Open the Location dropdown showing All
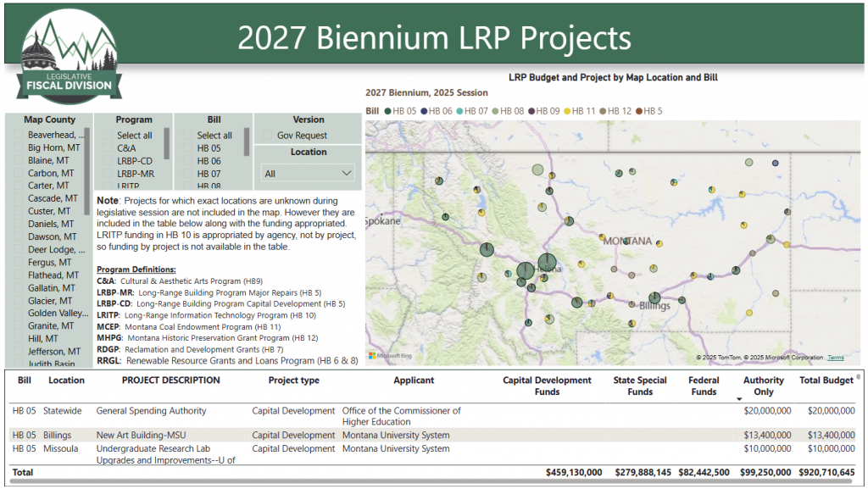This screenshot has width=868, height=489. pos(308,173)
